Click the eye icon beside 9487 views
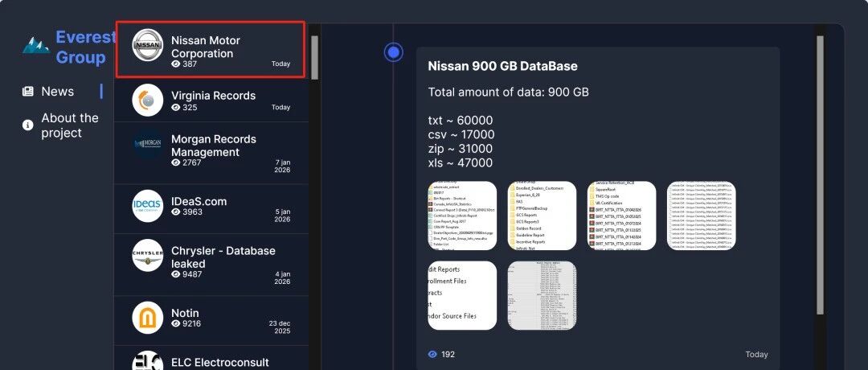 176,274
